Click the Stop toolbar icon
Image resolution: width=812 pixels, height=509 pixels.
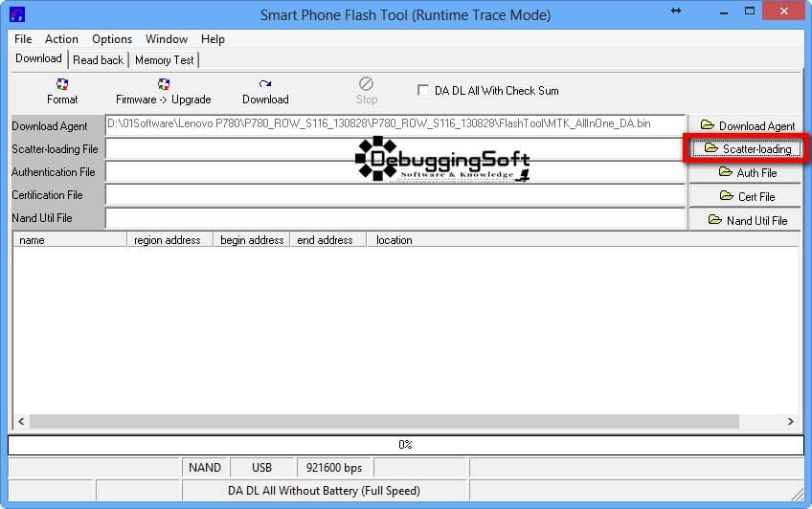coord(366,83)
